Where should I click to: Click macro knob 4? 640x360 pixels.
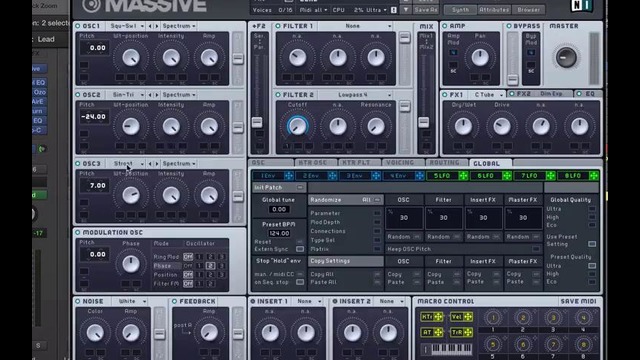(583, 318)
